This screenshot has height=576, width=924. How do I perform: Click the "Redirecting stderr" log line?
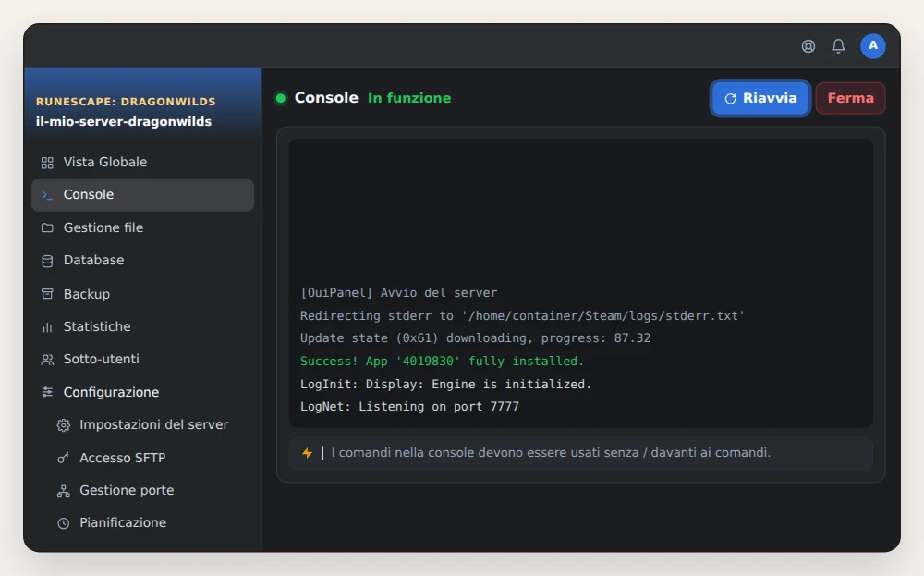522,316
